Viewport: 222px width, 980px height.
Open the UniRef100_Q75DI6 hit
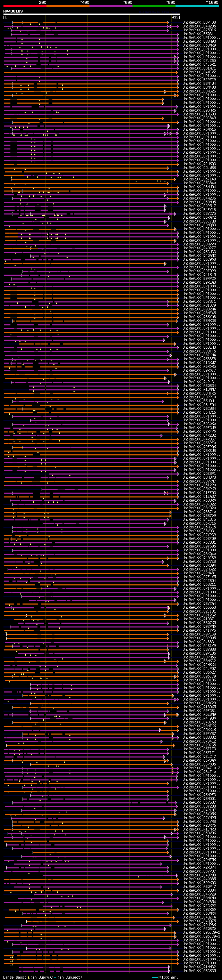tap(199, 30)
